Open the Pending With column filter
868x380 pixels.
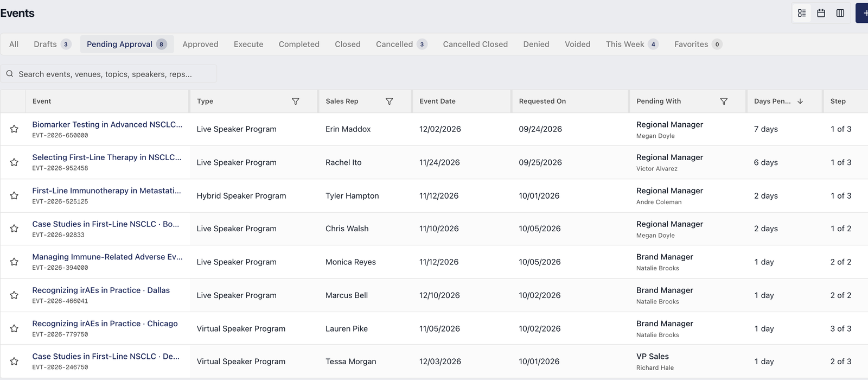pyautogui.click(x=724, y=102)
